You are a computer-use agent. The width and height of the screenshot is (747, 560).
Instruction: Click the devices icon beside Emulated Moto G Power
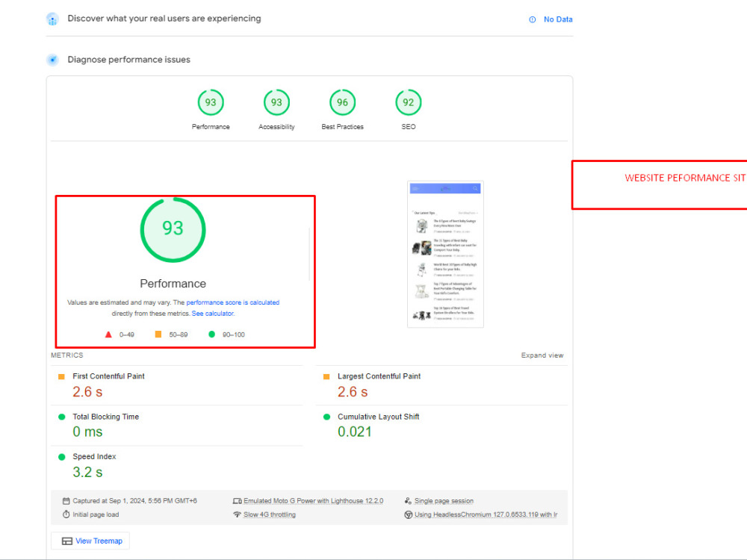pyautogui.click(x=238, y=501)
